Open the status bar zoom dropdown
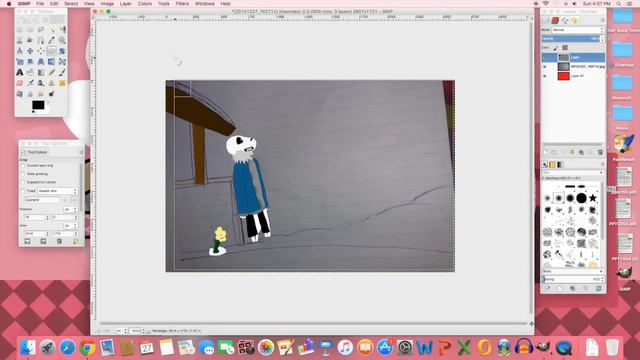The height and width of the screenshot is (360, 640). click(x=137, y=331)
